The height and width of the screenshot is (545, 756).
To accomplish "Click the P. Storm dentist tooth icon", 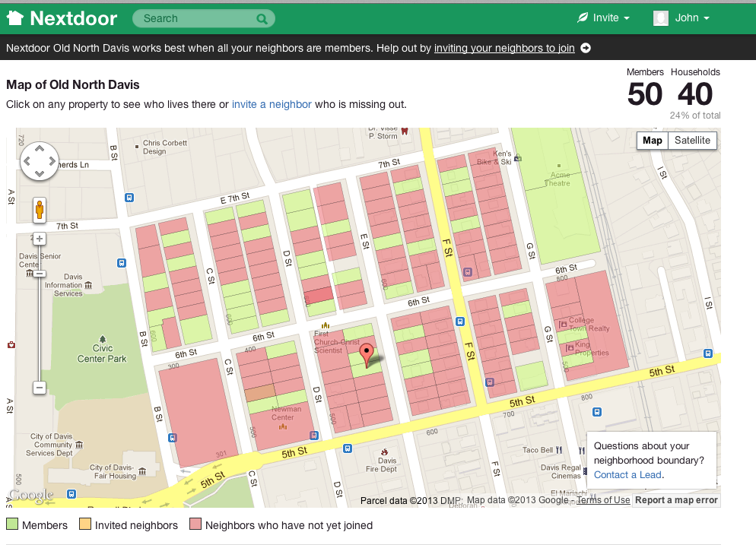I will point(405,131).
